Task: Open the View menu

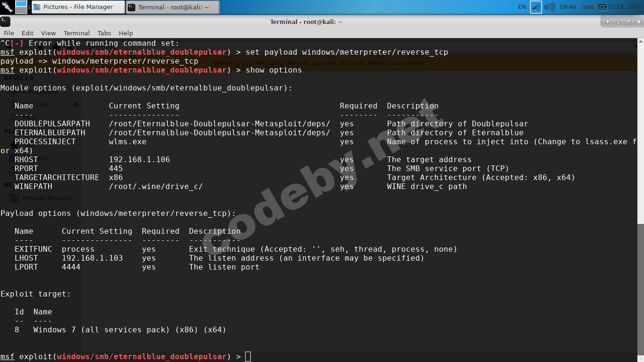Action: coord(49,33)
